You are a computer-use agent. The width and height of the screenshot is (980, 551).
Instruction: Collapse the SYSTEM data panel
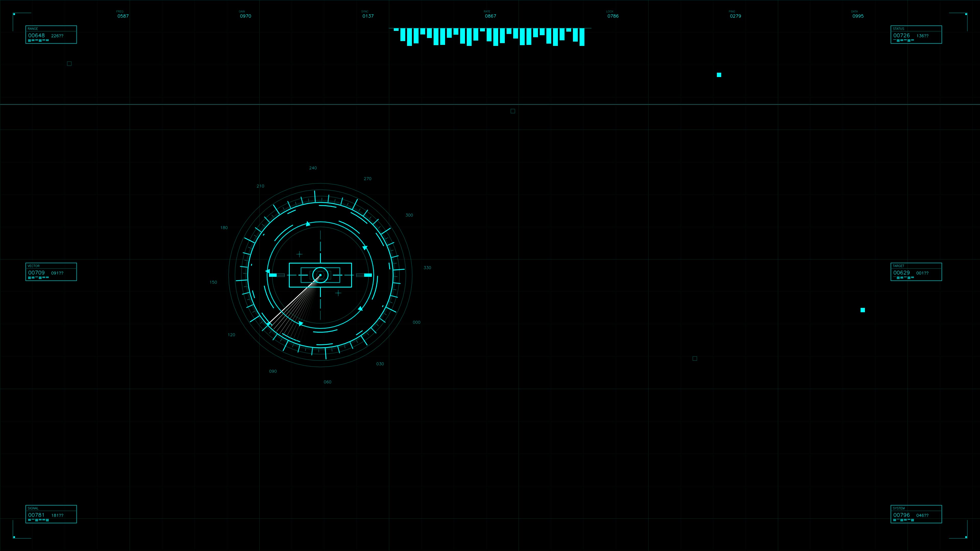click(x=916, y=514)
